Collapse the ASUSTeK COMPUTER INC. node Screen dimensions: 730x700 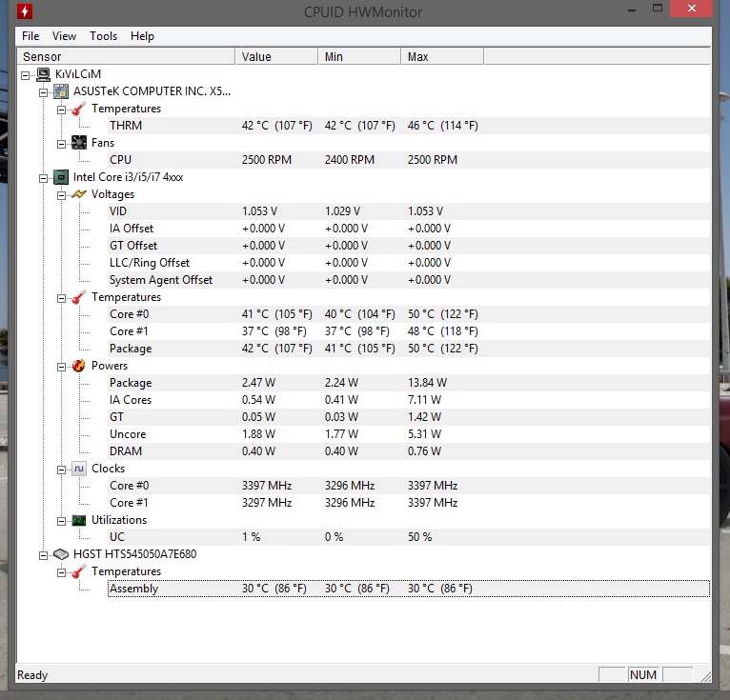[x=43, y=92]
